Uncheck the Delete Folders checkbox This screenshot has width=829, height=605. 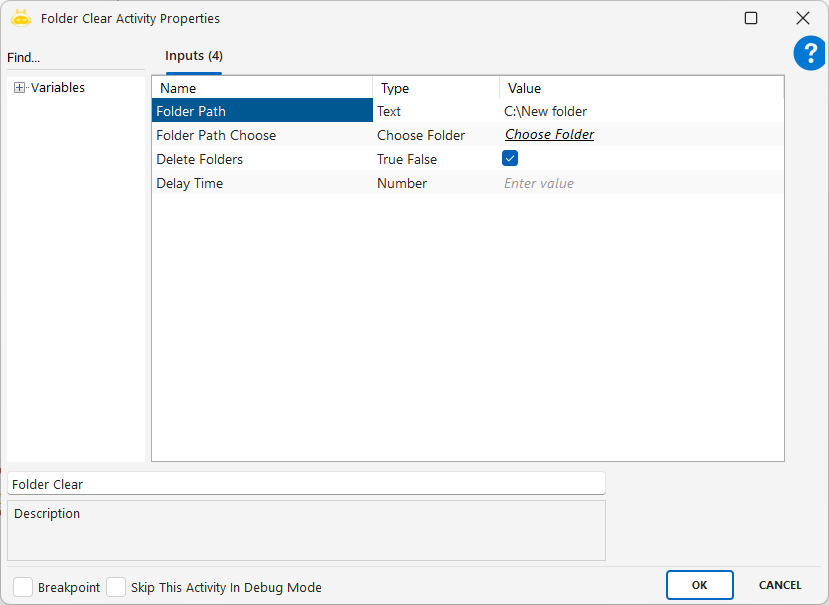pos(510,158)
